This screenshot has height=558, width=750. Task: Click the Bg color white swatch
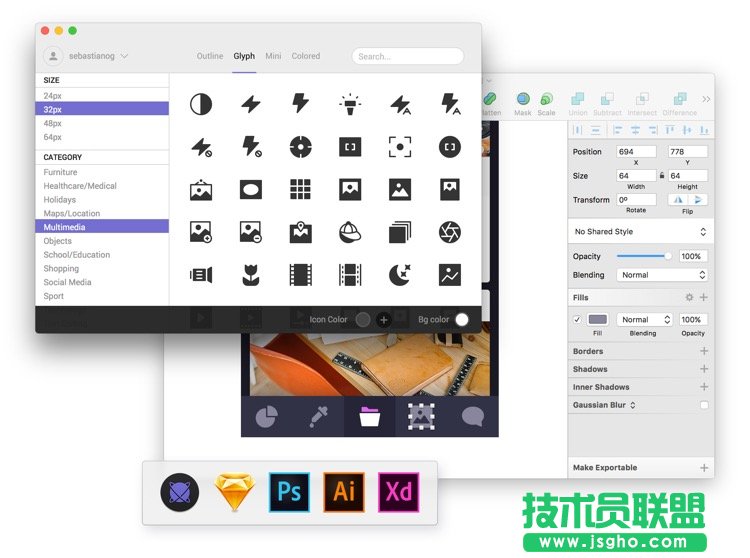point(462,319)
